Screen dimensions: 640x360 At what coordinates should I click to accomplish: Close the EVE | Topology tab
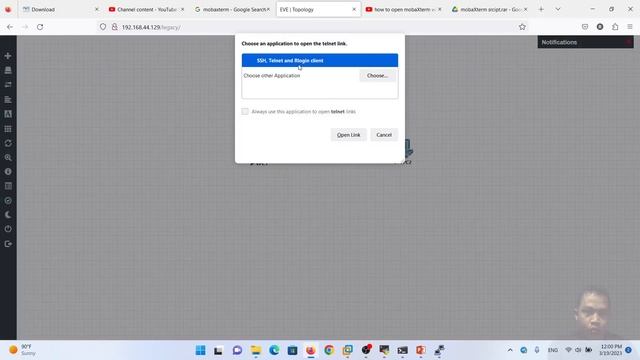[354, 9]
